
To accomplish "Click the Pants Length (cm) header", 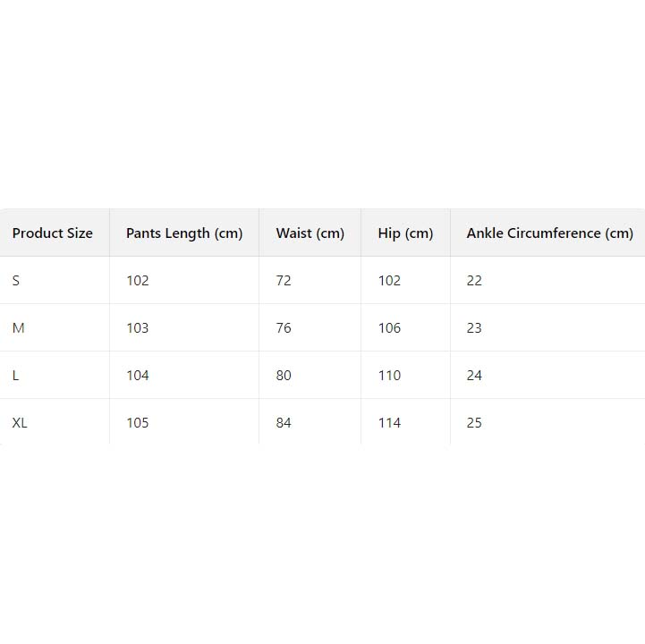I will point(184,233).
